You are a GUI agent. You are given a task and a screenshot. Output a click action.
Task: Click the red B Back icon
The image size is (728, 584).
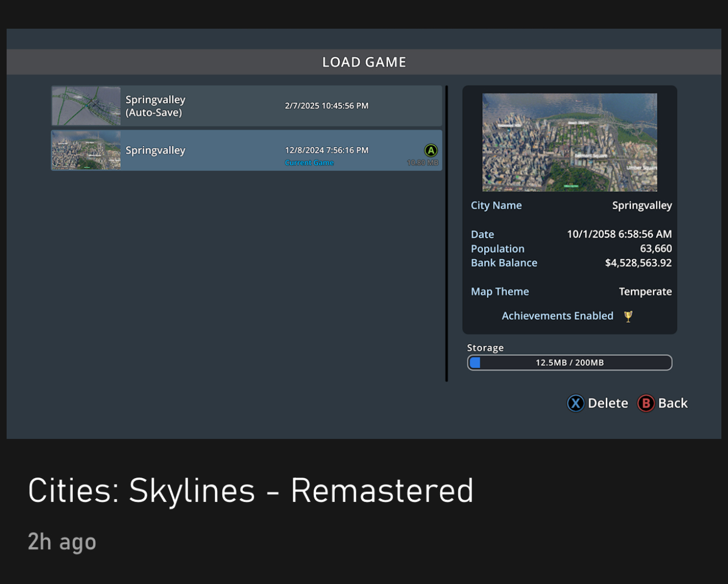pyautogui.click(x=646, y=403)
